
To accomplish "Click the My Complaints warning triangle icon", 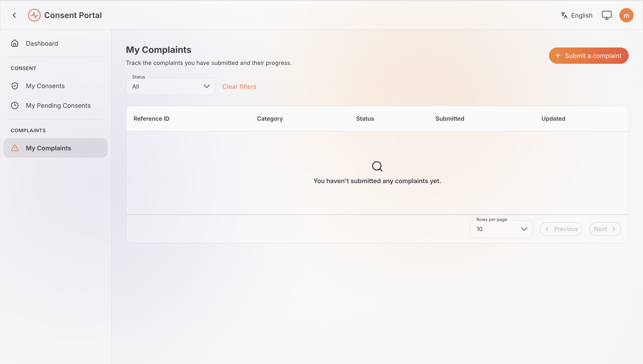I will click(15, 148).
